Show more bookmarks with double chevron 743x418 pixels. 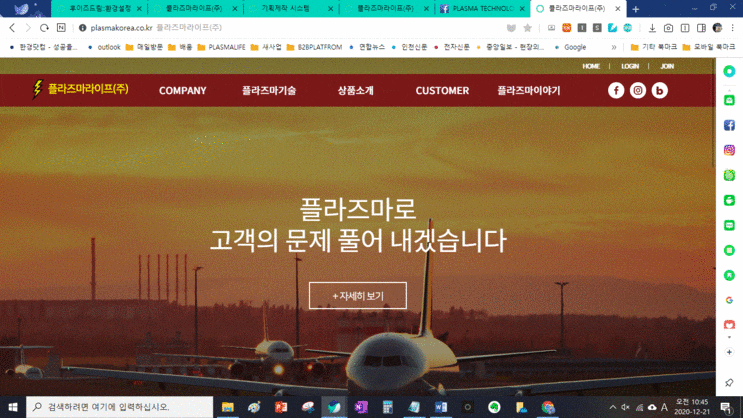click(614, 47)
